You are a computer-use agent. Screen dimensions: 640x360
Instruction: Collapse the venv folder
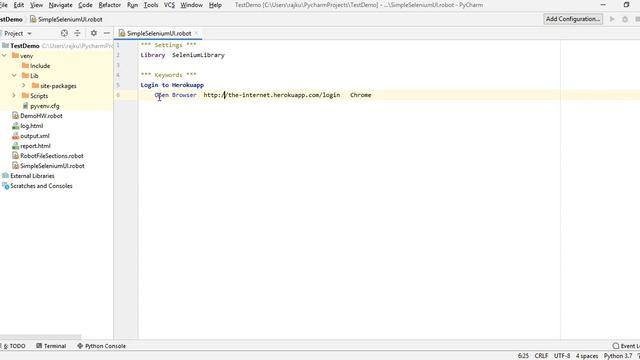point(4,56)
